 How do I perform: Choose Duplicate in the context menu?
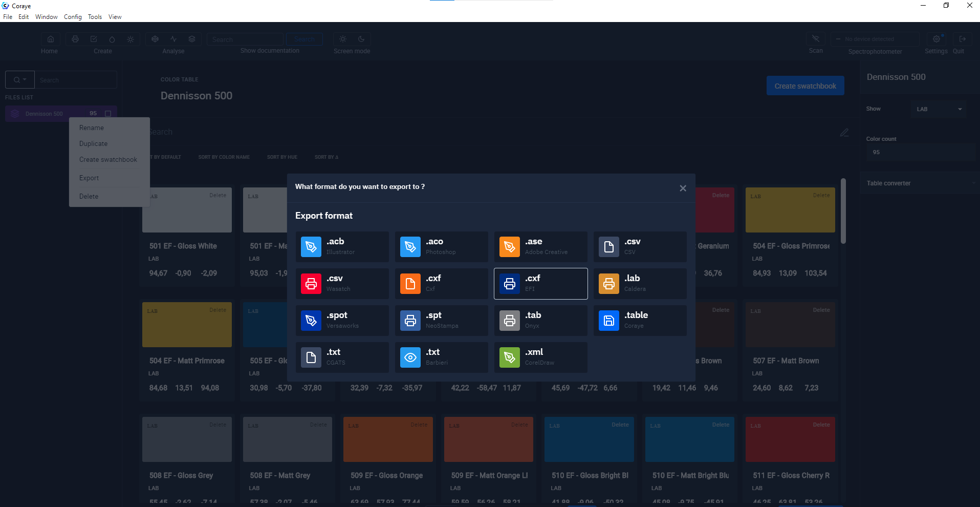click(x=110, y=144)
